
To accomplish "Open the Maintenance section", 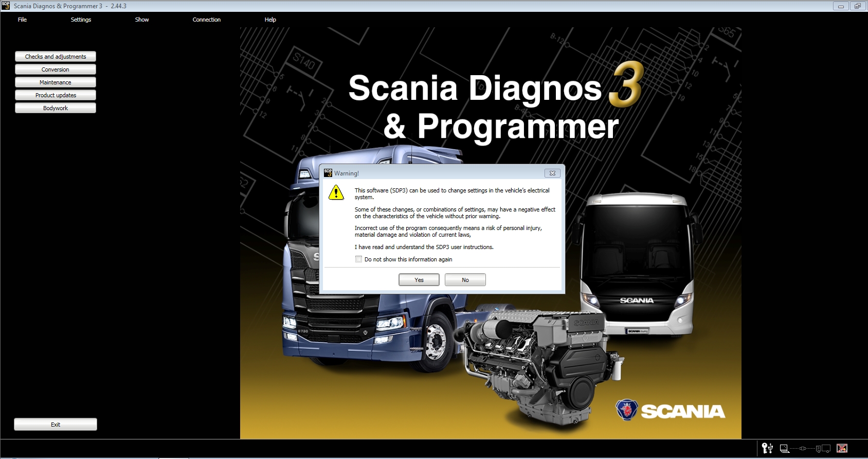I will coord(56,82).
